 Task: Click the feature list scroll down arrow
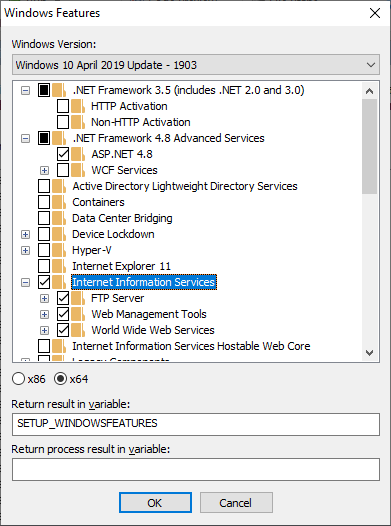[370, 353]
